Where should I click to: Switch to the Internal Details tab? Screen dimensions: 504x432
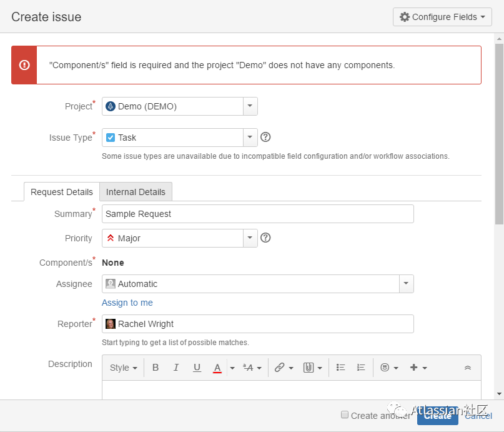[x=136, y=192]
